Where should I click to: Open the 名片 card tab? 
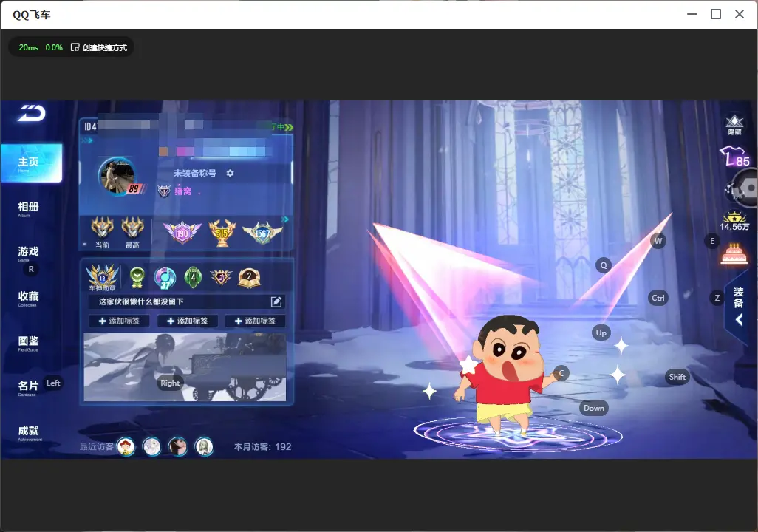28,387
